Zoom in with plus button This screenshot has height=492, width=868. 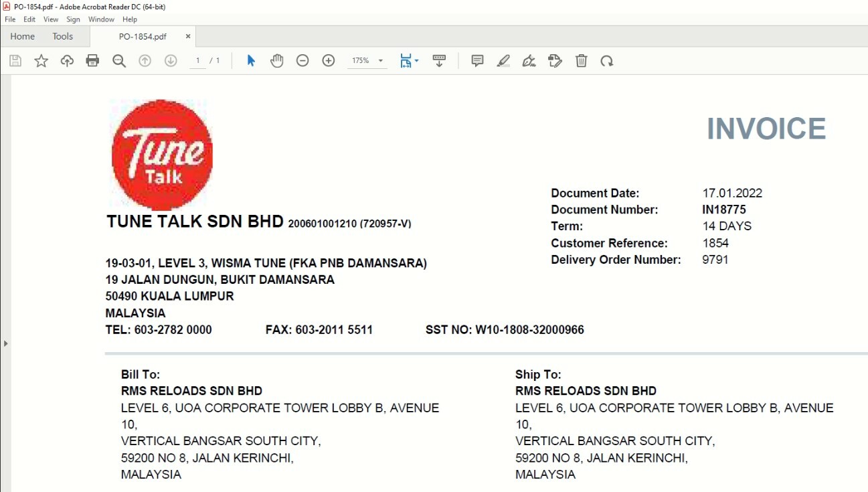point(329,61)
